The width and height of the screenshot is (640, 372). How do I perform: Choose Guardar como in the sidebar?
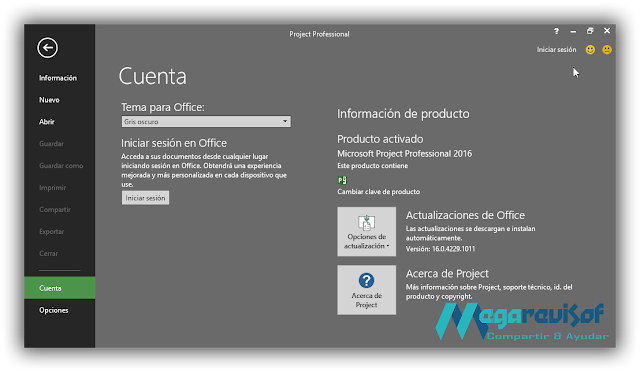coord(60,166)
